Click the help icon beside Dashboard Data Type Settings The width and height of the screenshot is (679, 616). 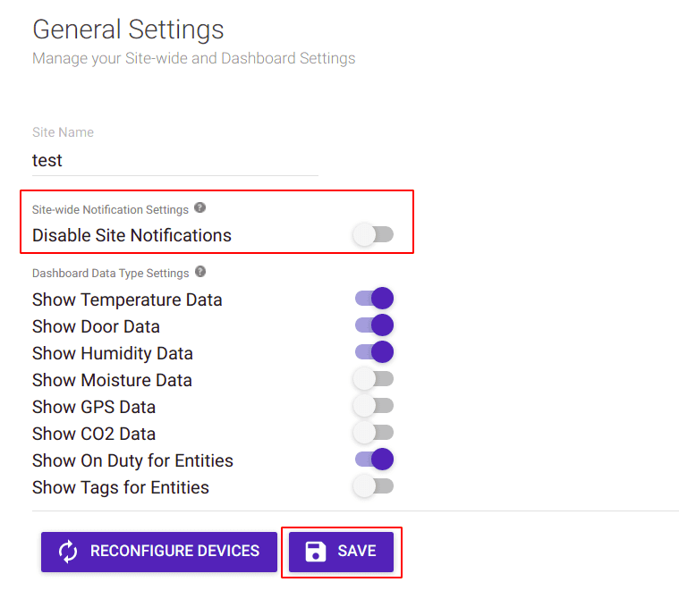click(x=200, y=272)
